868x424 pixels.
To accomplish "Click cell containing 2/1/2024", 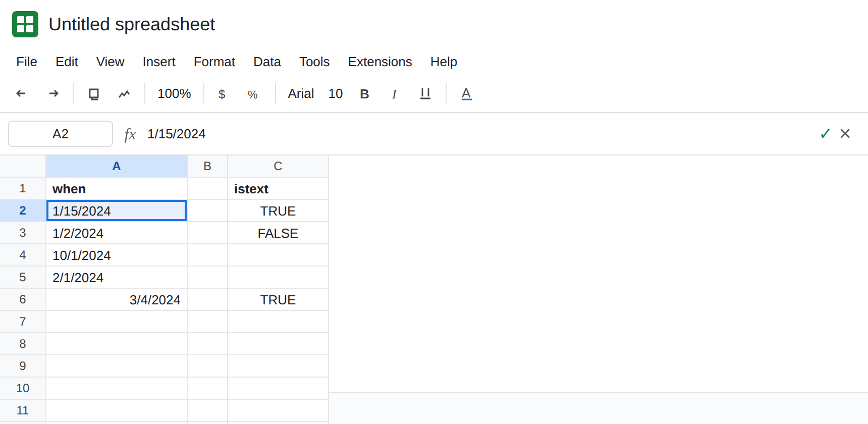I will click(x=117, y=277).
